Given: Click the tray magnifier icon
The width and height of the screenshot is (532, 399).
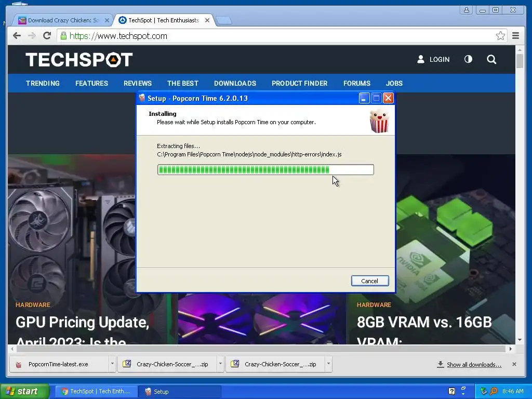Looking at the screenshot, I should 494,391.
